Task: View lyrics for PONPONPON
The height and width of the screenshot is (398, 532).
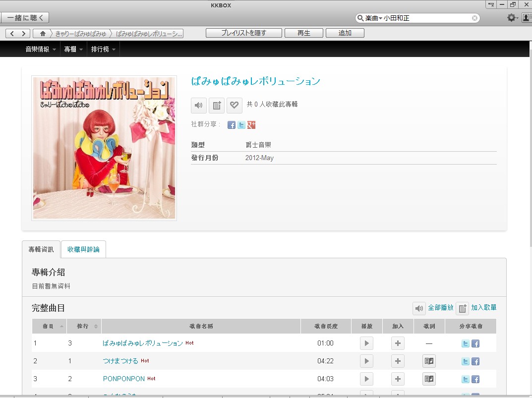Action: 429,379
